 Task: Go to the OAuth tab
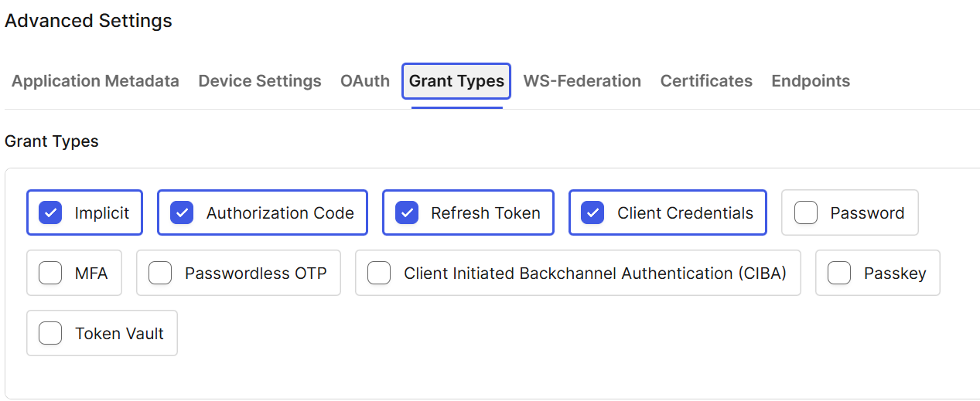point(365,81)
